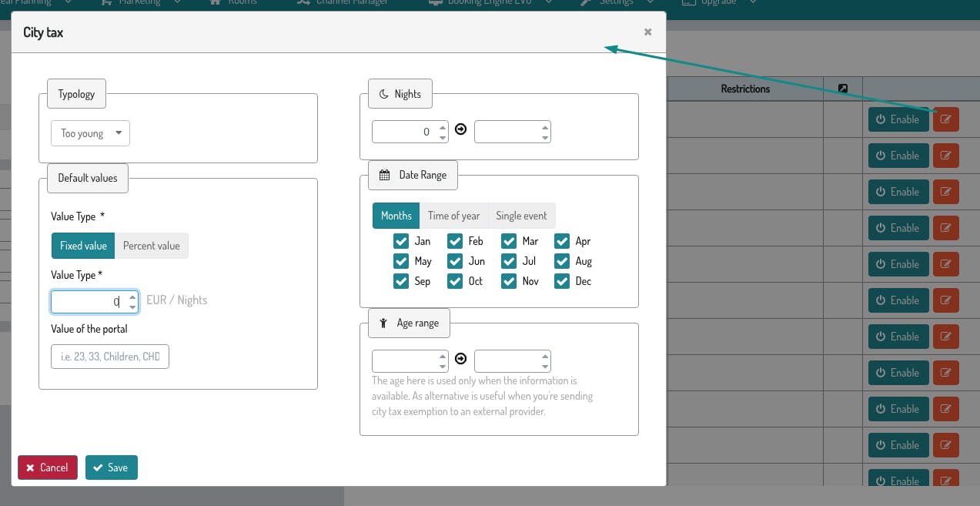
Task: Open the Typology dropdown showing Too young
Action: [x=90, y=133]
